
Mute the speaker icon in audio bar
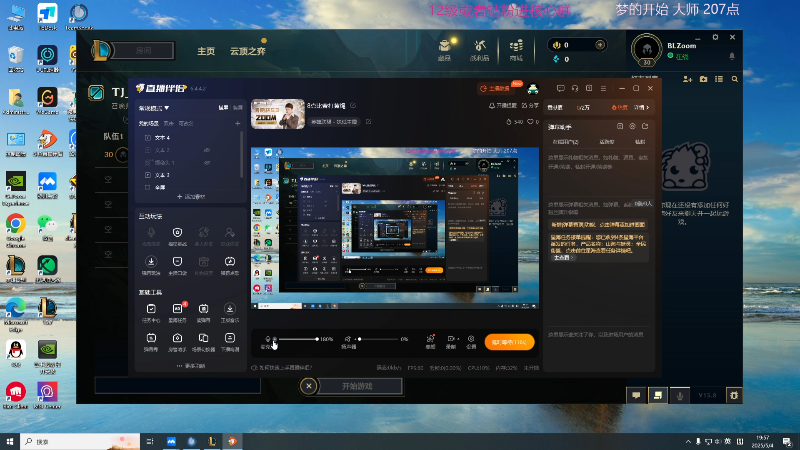click(348, 339)
